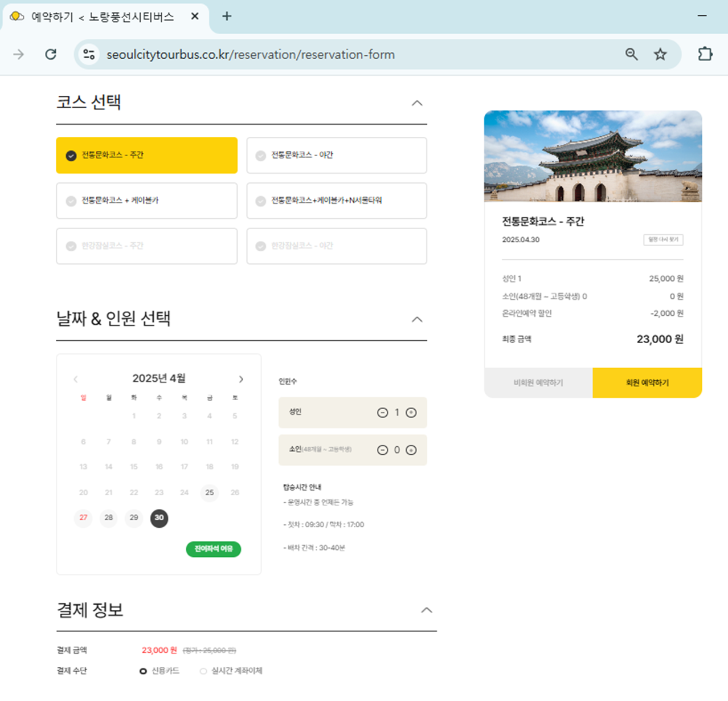
Task: Select the 신용카드 payment option
Action: click(x=143, y=671)
